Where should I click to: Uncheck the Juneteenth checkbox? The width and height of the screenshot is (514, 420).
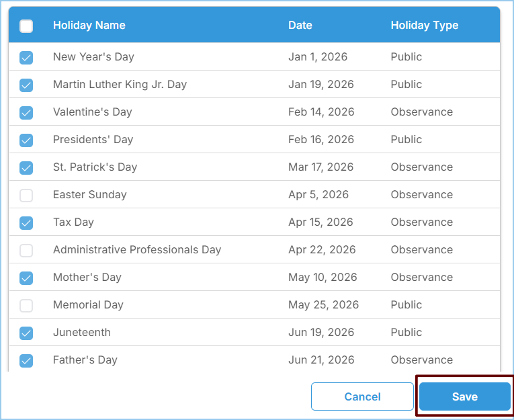(x=26, y=333)
